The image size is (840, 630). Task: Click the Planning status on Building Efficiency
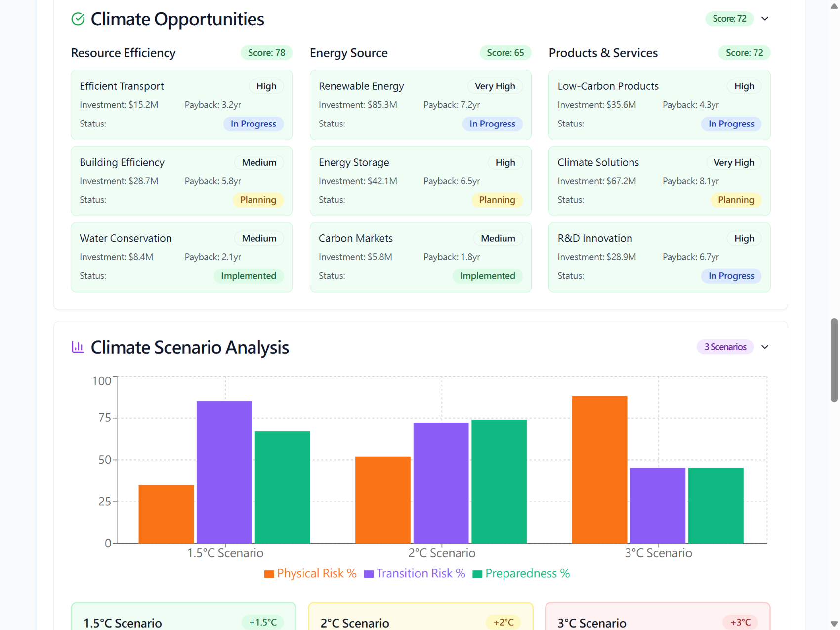258,200
